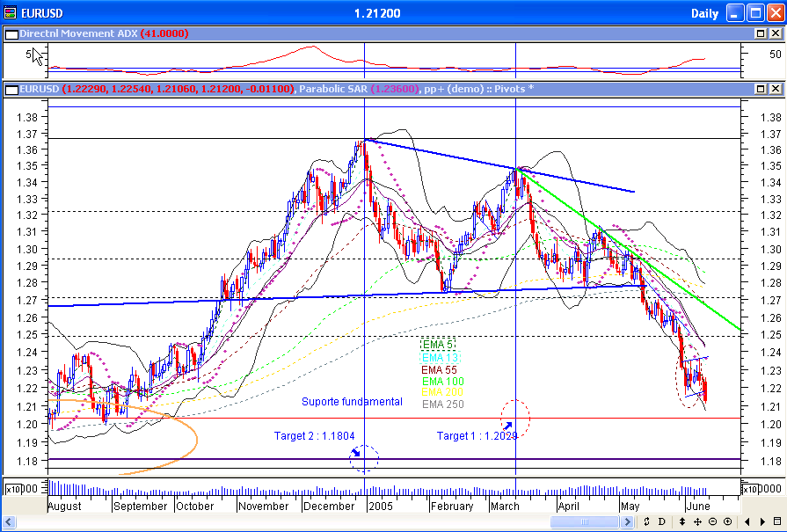Open the data table icon
The width and height of the screenshot is (787, 532).
pos(778,521)
